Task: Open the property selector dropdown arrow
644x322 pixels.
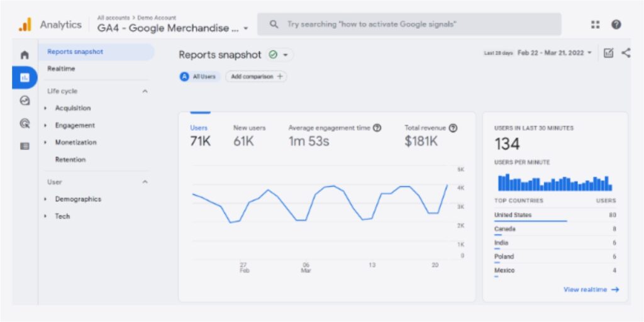Action: coord(246,29)
